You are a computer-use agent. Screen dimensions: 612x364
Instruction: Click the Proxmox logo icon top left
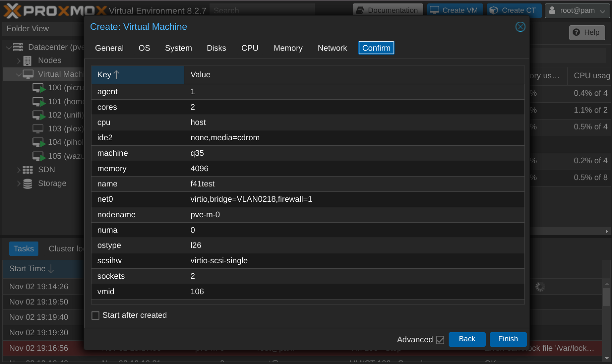coord(11,9)
